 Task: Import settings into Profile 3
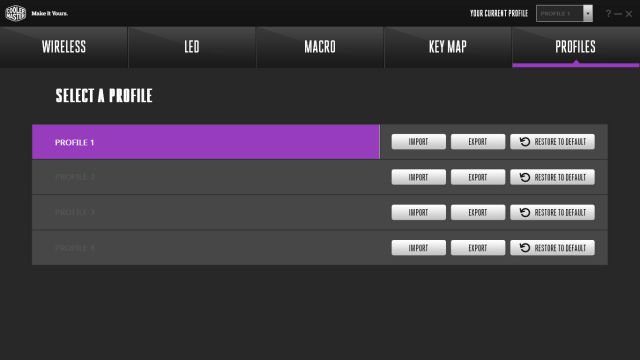click(418, 212)
